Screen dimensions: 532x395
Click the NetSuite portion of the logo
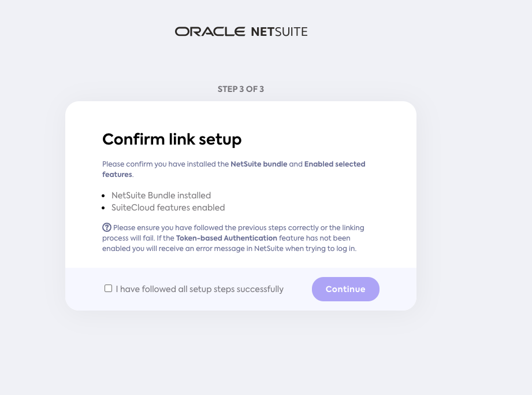click(x=280, y=32)
